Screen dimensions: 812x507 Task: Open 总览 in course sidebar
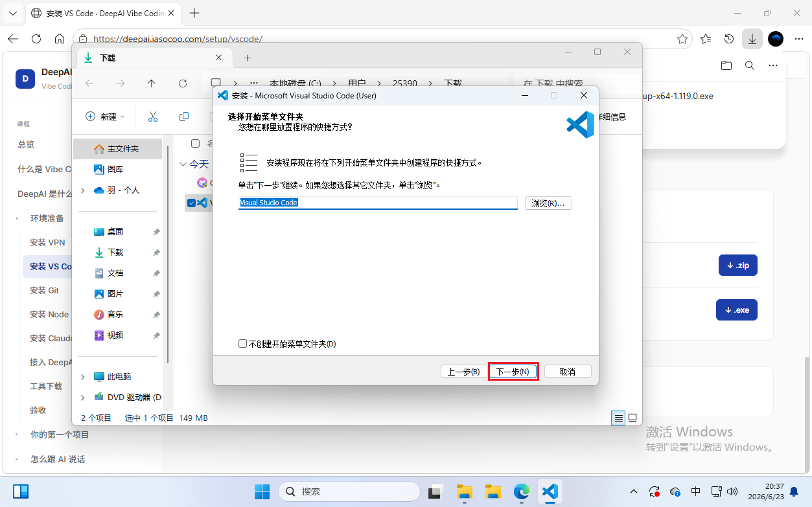click(x=26, y=144)
